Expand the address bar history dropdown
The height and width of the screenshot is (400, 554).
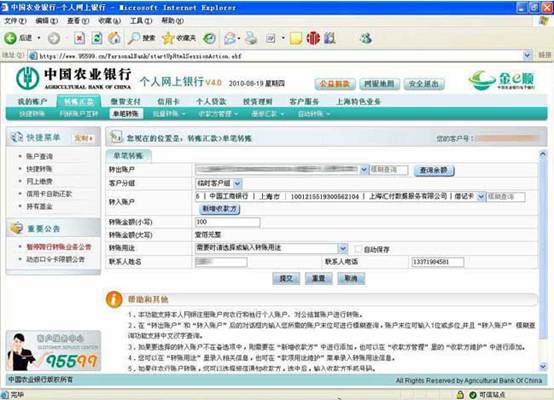(x=527, y=55)
